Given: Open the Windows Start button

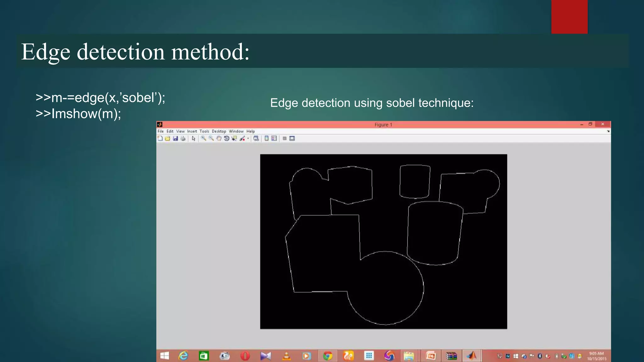Looking at the screenshot, I should 164,356.
